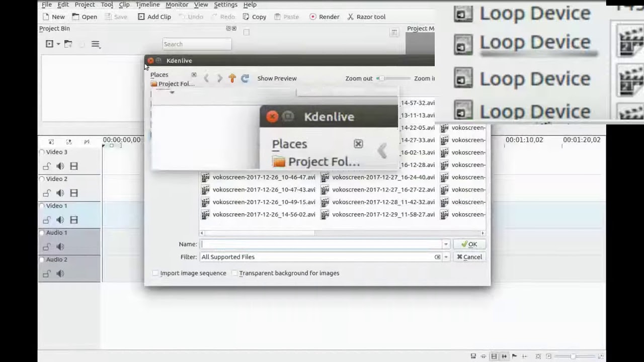Select Project Fol... in Places
Image resolution: width=644 pixels, height=362 pixels.
pos(173,84)
